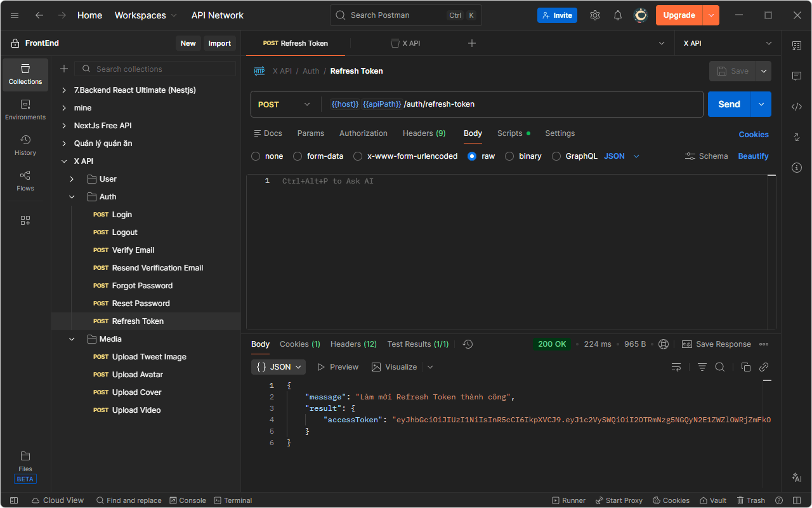This screenshot has width=812, height=508.
Task: Click the Beautify link
Action: (x=753, y=156)
